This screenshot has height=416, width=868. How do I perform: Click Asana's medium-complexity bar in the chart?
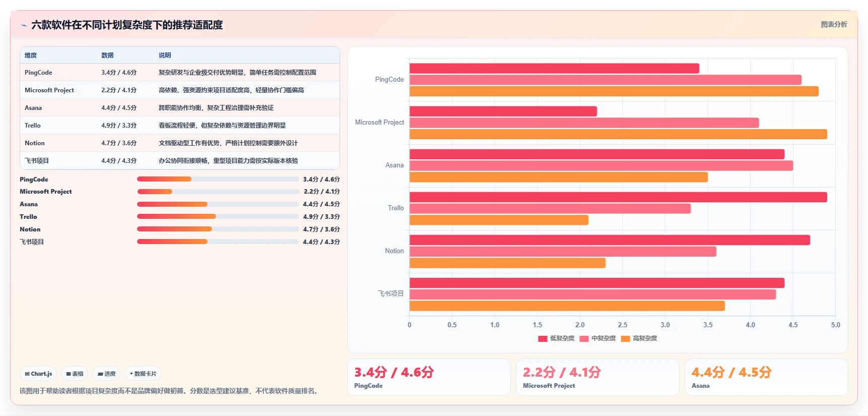click(601, 166)
